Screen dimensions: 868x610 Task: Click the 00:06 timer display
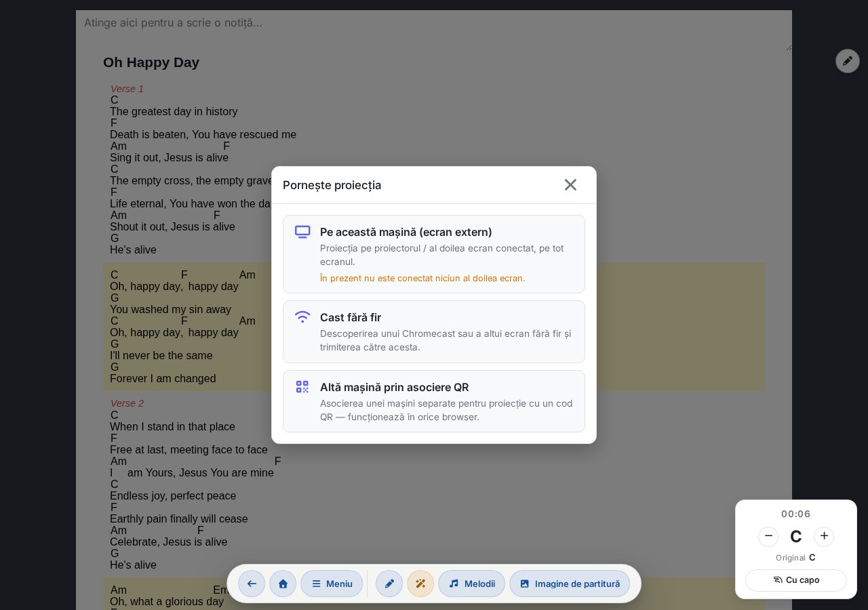point(796,514)
